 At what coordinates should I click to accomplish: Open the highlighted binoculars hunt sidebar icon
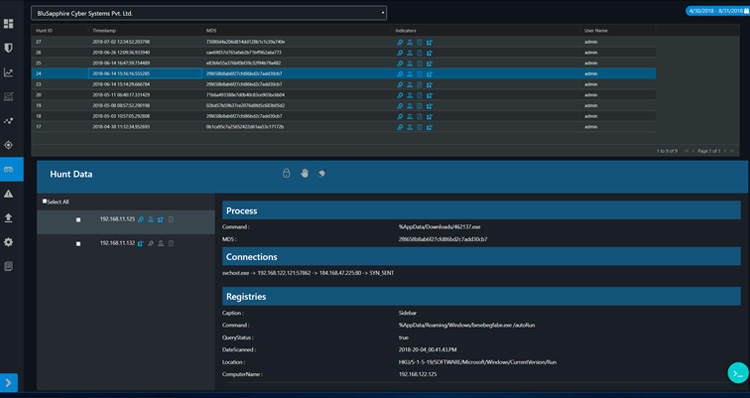(x=9, y=169)
